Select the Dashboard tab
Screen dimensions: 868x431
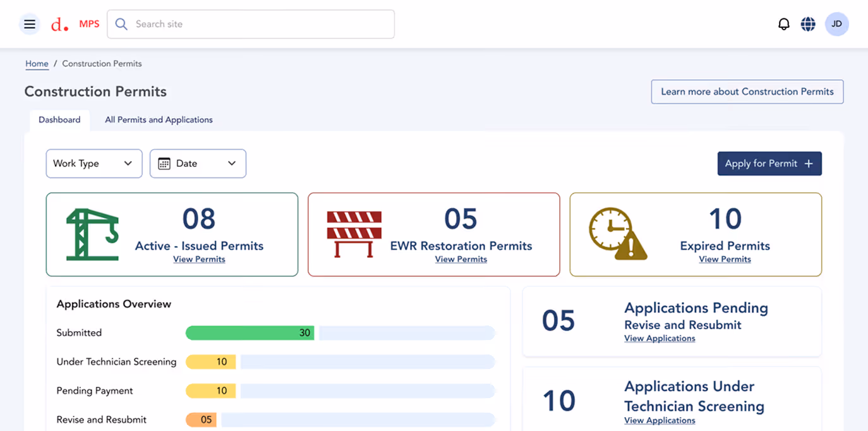tap(59, 119)
